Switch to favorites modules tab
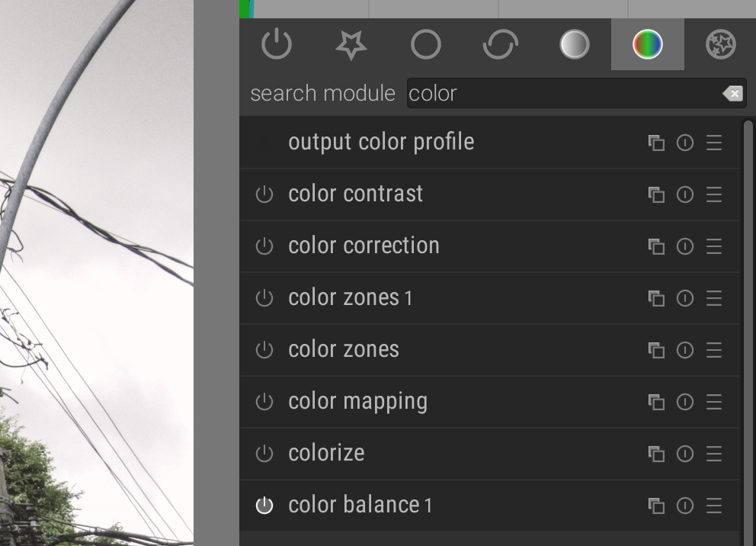This screenshot has height=546, width=756. pos(351,44)
